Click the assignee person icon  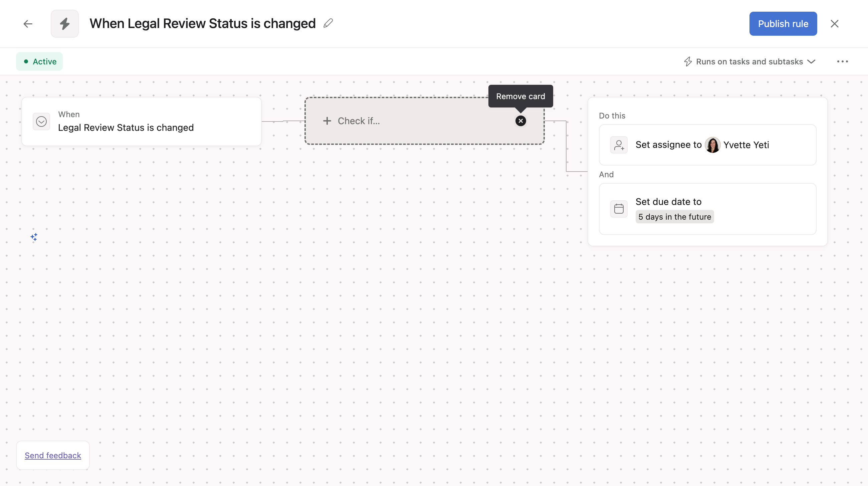coord(619,145)
